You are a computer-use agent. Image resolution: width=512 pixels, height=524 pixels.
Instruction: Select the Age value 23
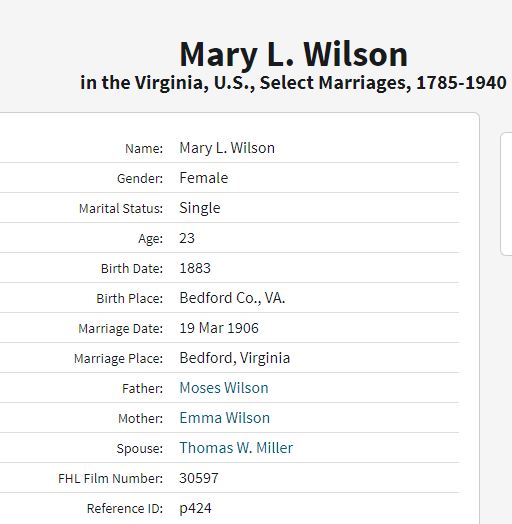point(187,238)
